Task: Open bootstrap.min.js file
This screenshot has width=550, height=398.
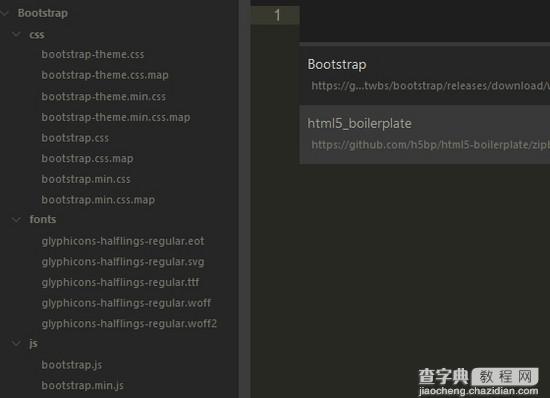Action: pyautogui.click(x=82, y=386)
